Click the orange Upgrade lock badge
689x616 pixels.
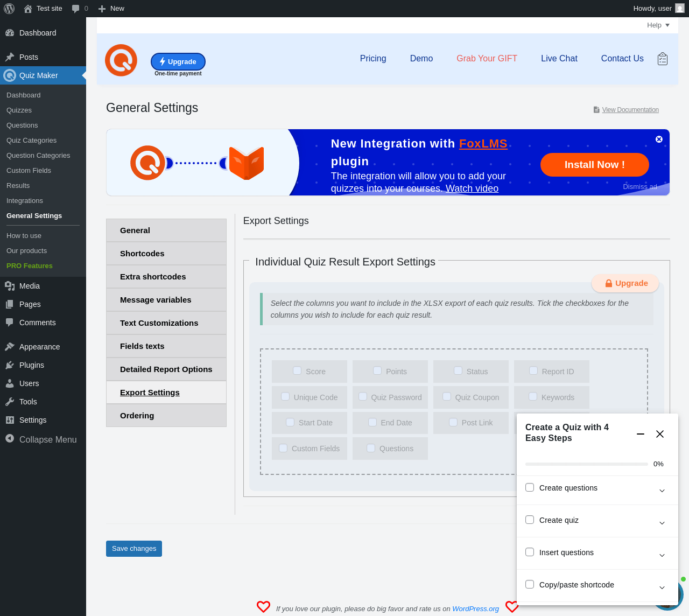click(x=625, y=283)
